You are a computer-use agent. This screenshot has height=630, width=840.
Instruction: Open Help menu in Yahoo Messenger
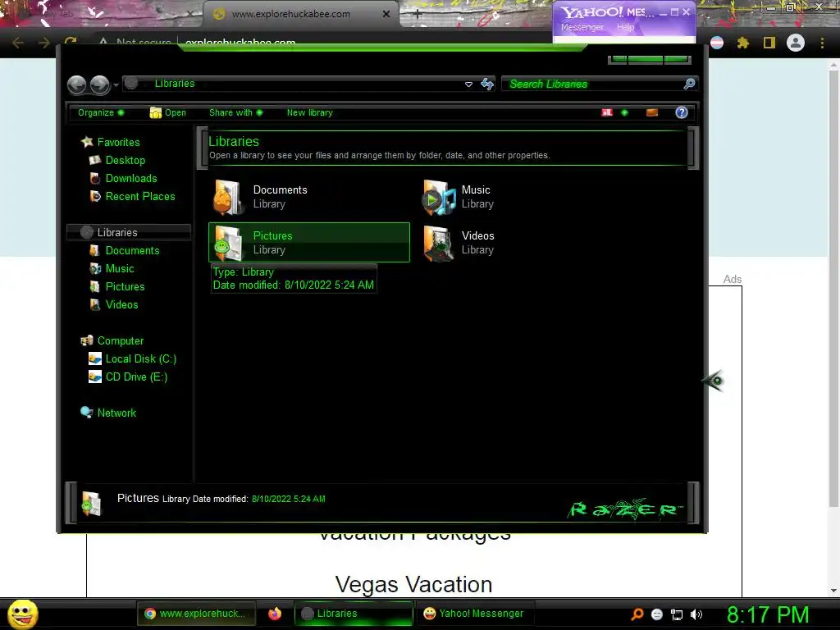coord(625,27)
